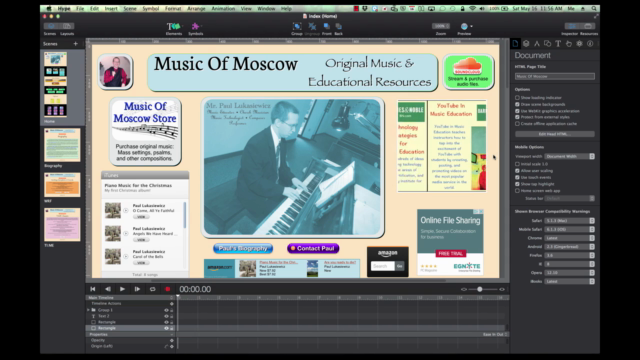Toggle Draw scene backgrounds checkbox

click(517, 104)
